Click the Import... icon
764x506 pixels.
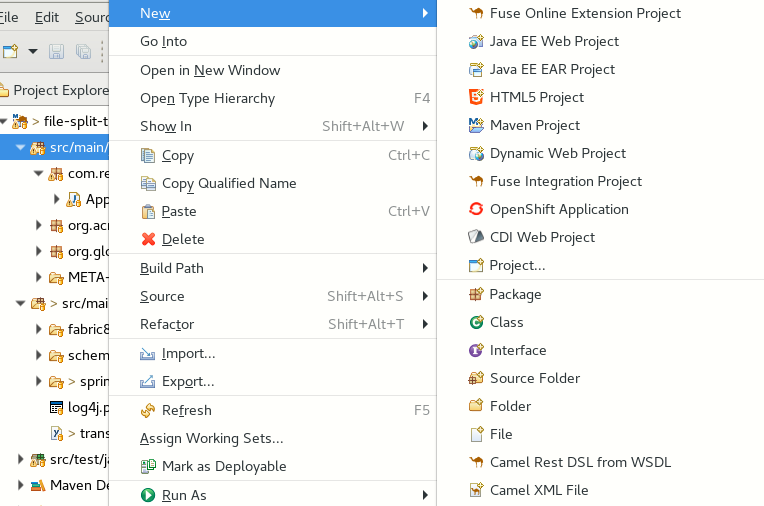click(148, 354)
